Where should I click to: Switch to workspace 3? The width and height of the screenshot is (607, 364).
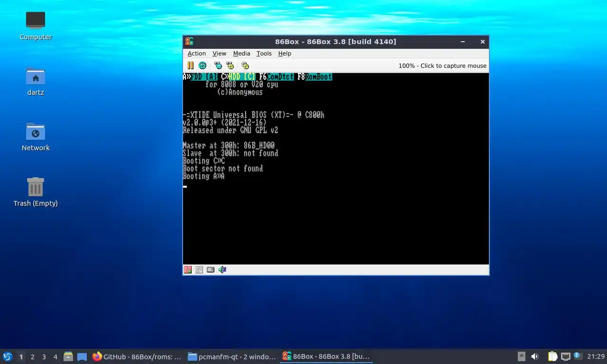point(44,357)
